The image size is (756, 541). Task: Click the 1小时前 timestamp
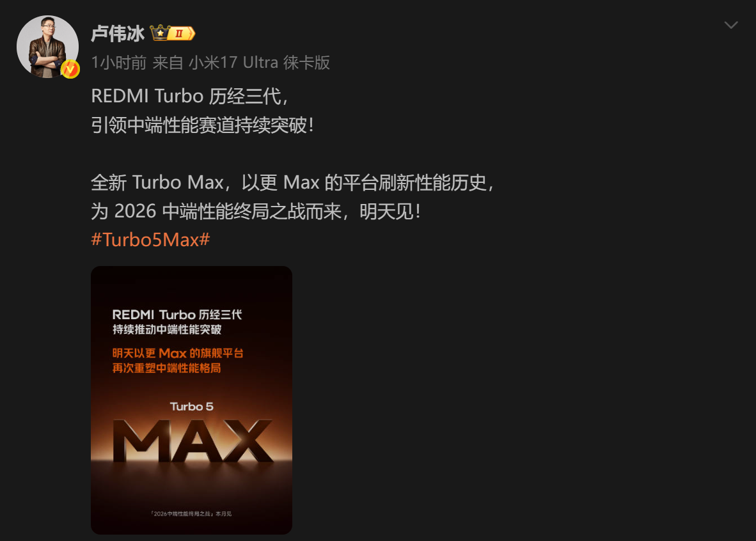point(118,63)
